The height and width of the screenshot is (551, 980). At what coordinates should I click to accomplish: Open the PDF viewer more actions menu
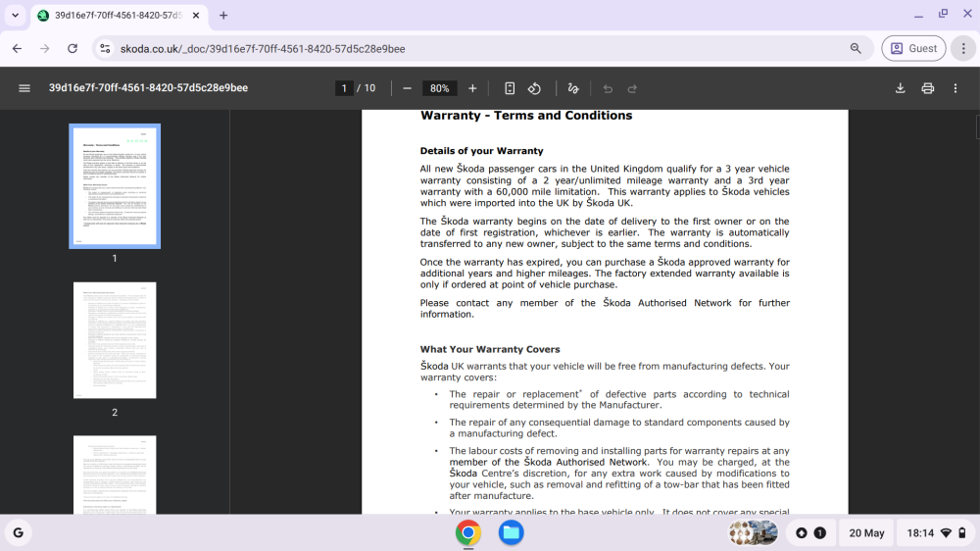coord(955,88)
